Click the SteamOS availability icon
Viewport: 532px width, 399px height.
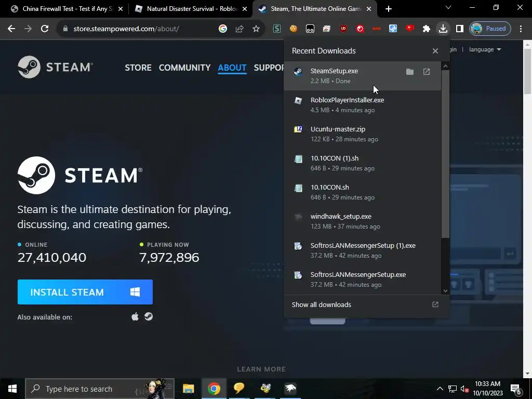149,316
